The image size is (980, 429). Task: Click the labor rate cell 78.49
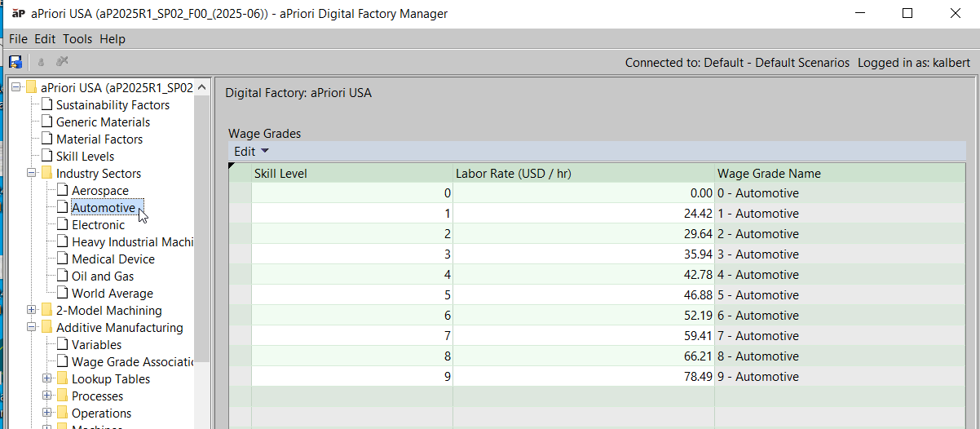pyautogui.click(x=584, y=376)
